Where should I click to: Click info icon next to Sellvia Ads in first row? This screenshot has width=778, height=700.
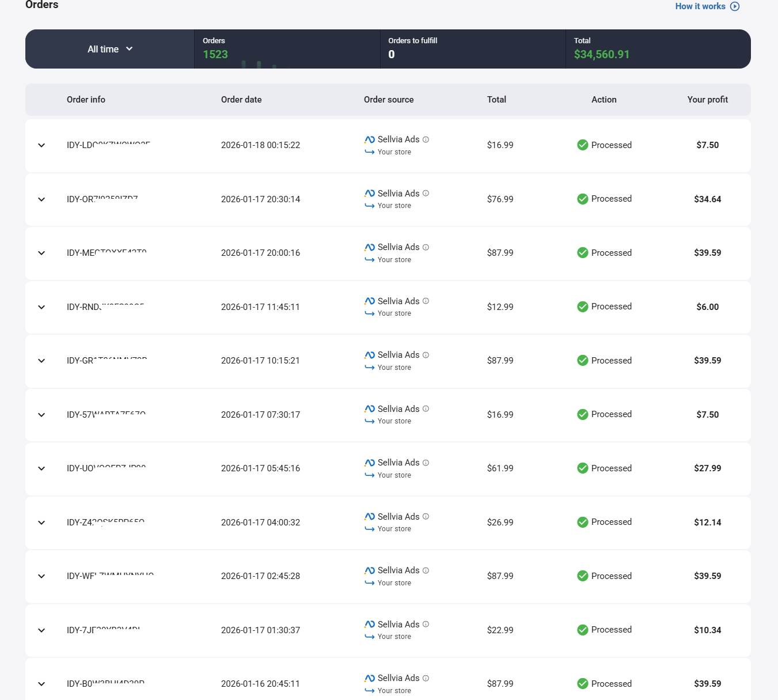tap(426, 139)
